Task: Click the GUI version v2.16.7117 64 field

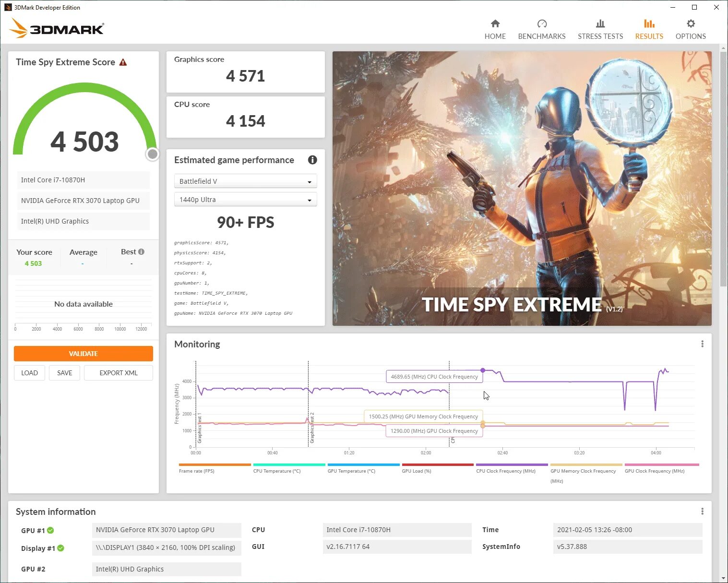Action: pyautogui.click(x=397, y=547)
